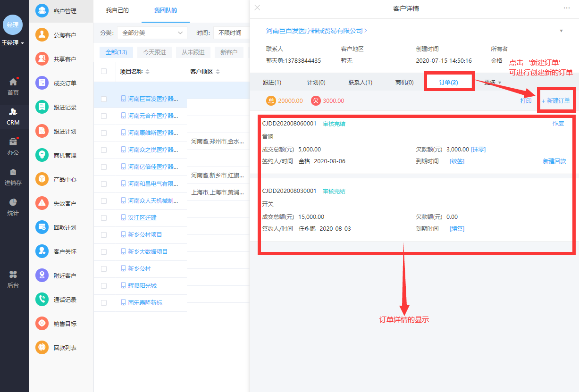The image size is (579, 392).
Task: Open the 全部分类 category dropdown
Action: tap(152, 33)
